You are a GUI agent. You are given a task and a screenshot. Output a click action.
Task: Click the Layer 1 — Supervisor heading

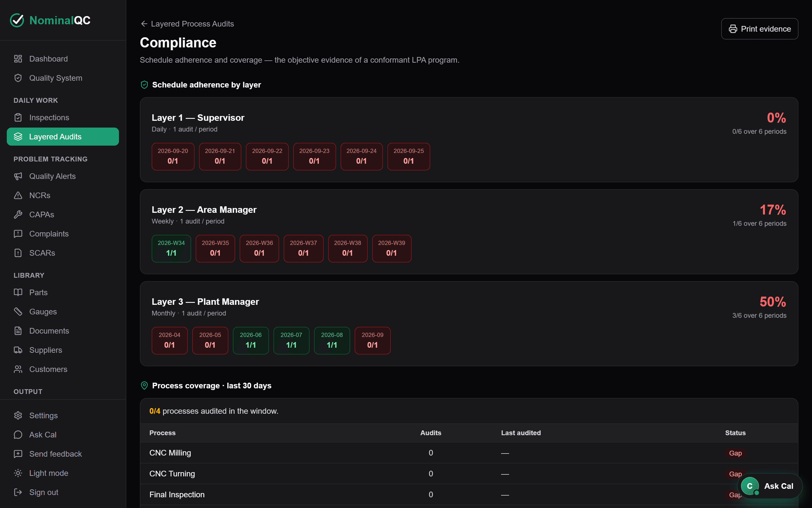198,118
